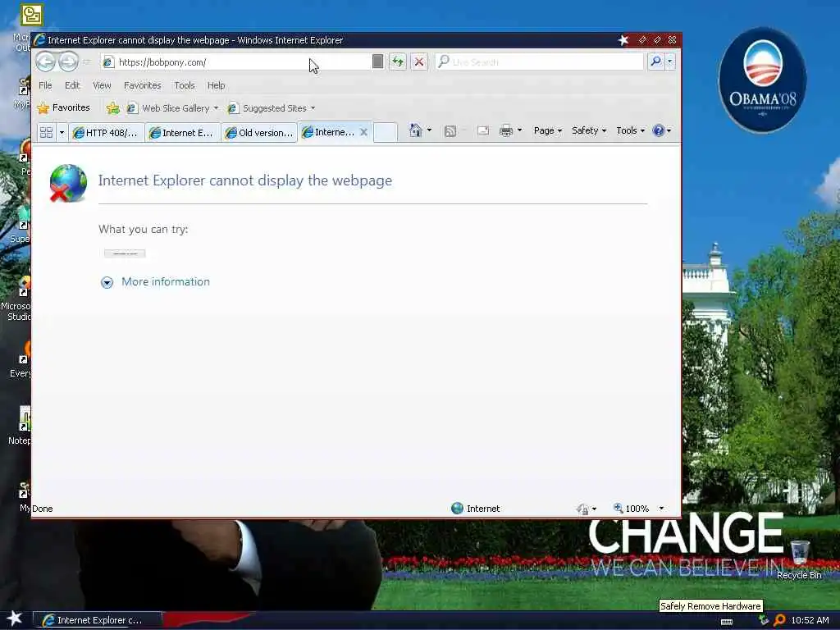The width and height of the screenshot is (840, 630).
Task: Click the 10:52 AM clock
Action: 810,620
